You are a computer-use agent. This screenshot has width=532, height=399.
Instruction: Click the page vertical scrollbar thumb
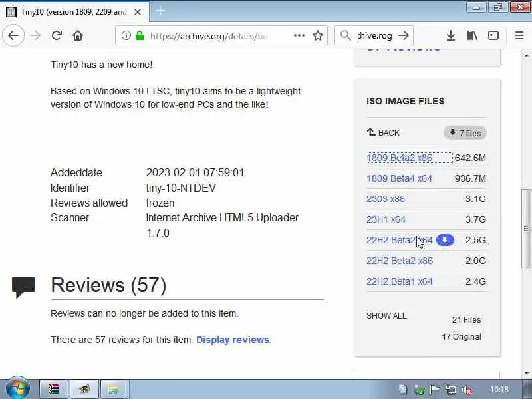tap(526, 229)
